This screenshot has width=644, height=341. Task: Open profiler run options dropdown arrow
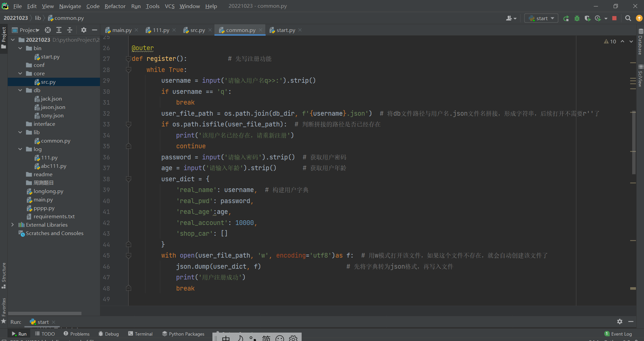(x=606, y=18)
